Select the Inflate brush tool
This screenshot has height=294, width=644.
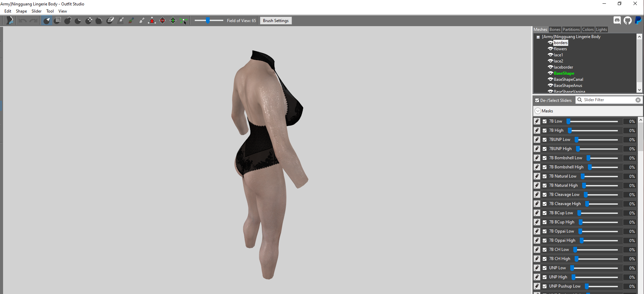[68, 21]
